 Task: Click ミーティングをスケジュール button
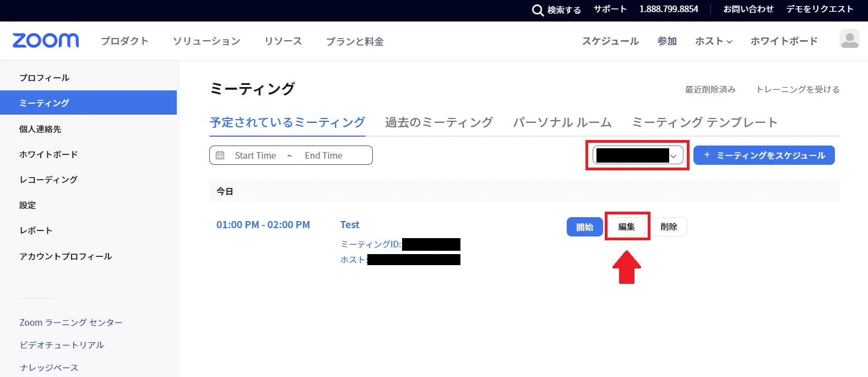coord(764,155)
